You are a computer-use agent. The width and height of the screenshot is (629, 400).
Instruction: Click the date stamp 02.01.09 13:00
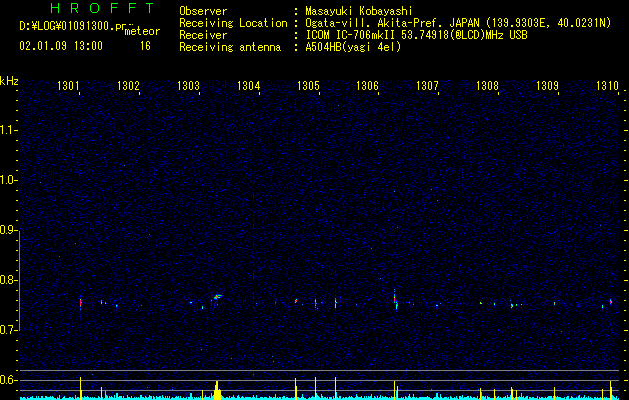(x=61, y=46)
